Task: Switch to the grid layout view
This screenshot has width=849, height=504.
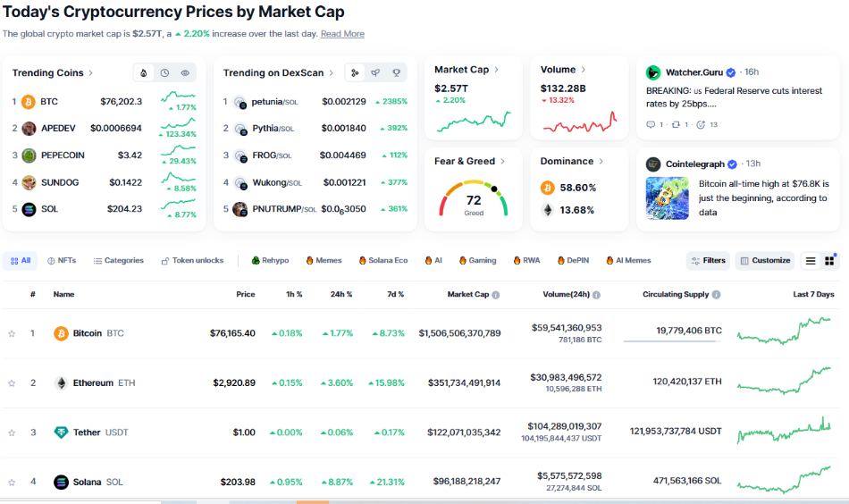Action: click(830, 261)
